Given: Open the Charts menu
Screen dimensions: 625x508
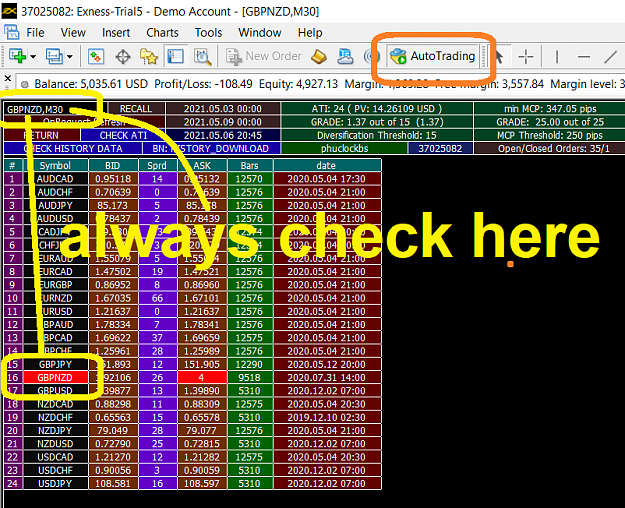Looking at the screenshot, I should tap(162, 32).
